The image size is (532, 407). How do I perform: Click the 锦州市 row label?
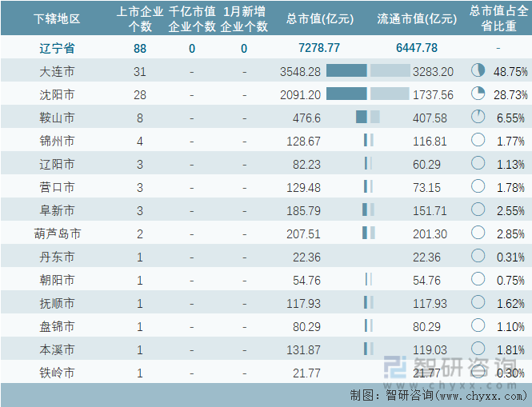point(57,141)
